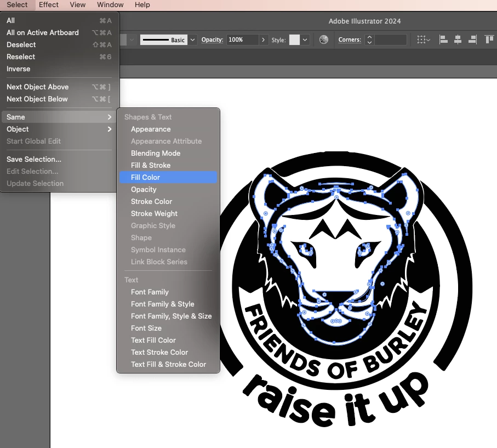Click the Basic stroke line preview
497x448 pixels.
164,40
